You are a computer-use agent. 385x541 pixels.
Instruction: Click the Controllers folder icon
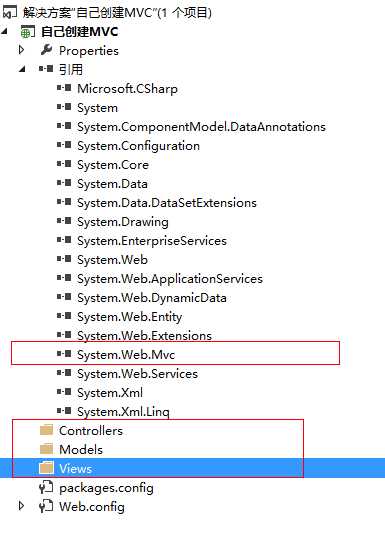(x=46, y=430)
